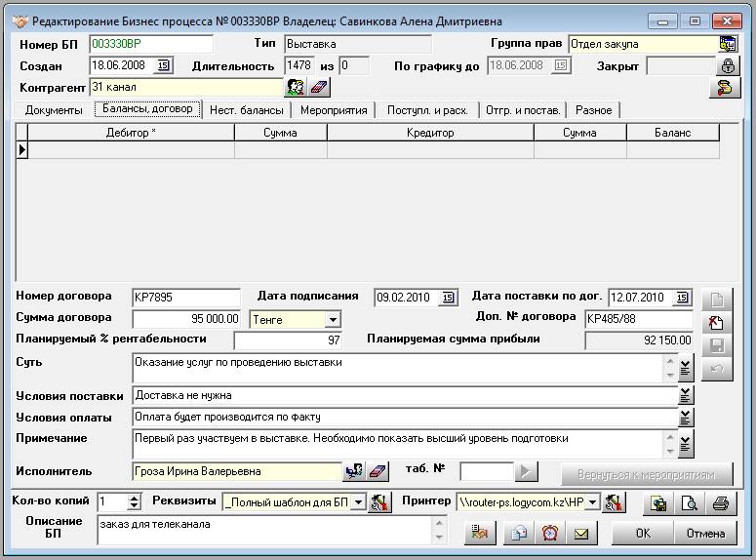756x560 pixels.
Task: Open the currency dropdown showing Тенге
Action: (333, 319)
